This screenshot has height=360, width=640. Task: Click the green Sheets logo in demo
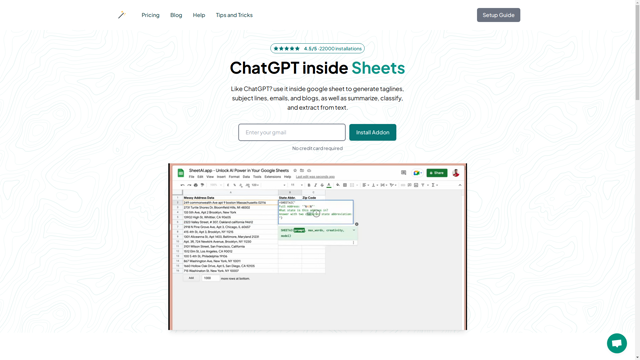point(181,173)
